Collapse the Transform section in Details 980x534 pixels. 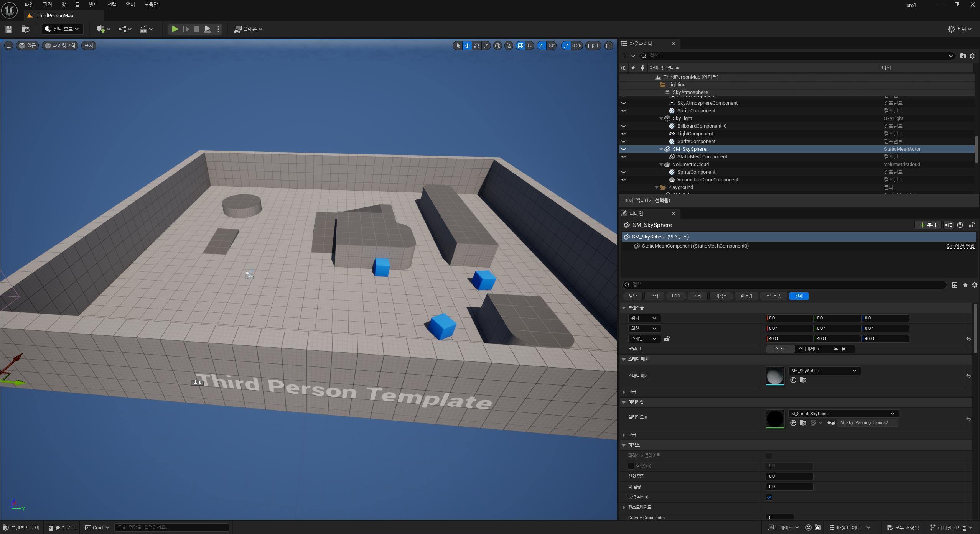coord(624,308)
